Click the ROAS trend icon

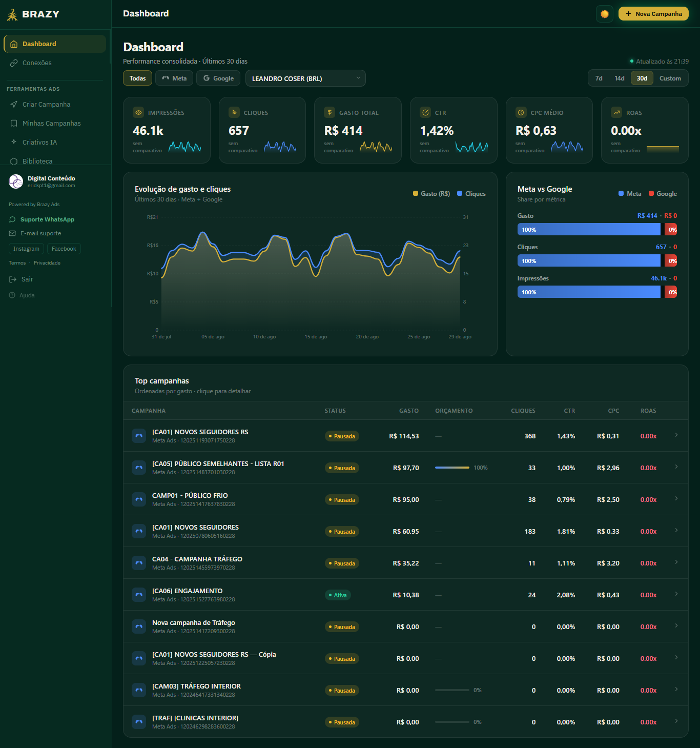(616, 112)
